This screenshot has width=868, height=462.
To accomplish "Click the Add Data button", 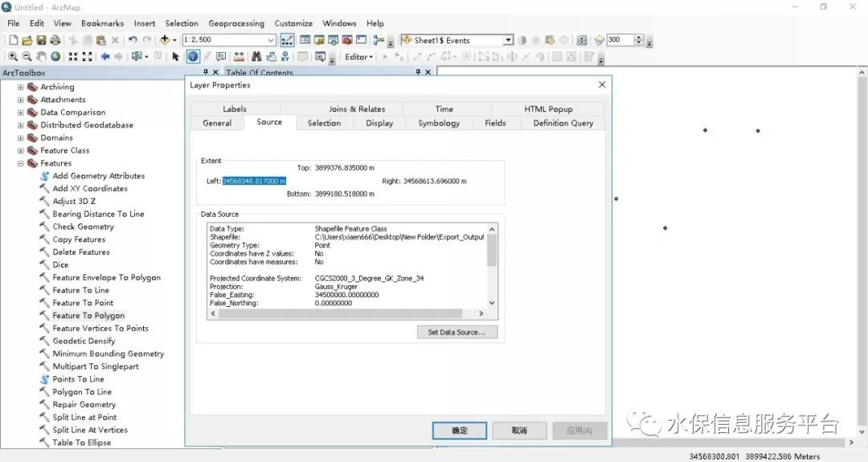I will (x=165, y=40).
